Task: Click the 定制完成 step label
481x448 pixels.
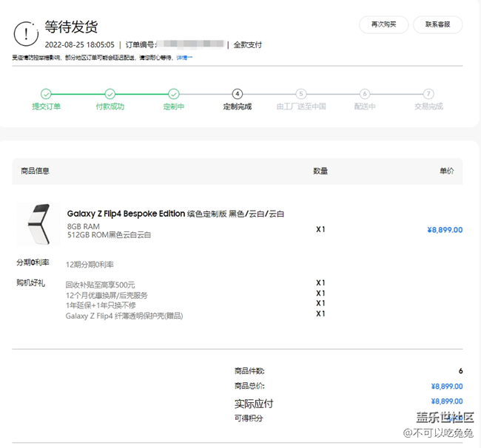Action: (237, 106)
